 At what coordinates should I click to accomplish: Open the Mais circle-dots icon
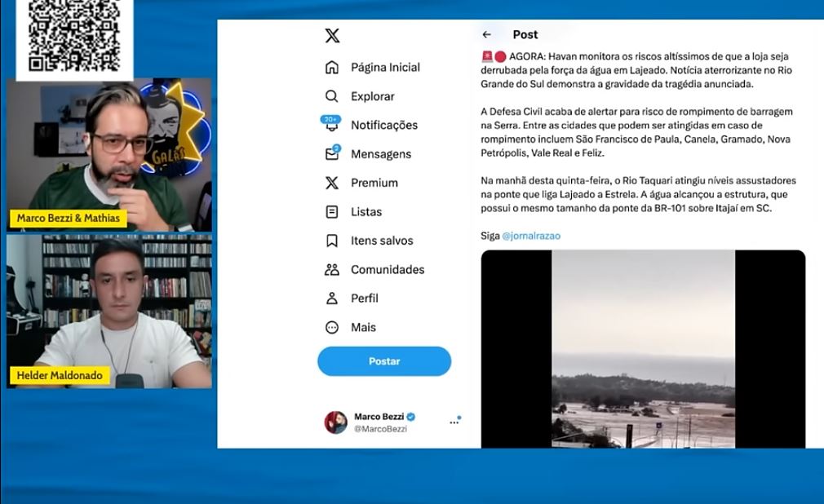(331, 327)
